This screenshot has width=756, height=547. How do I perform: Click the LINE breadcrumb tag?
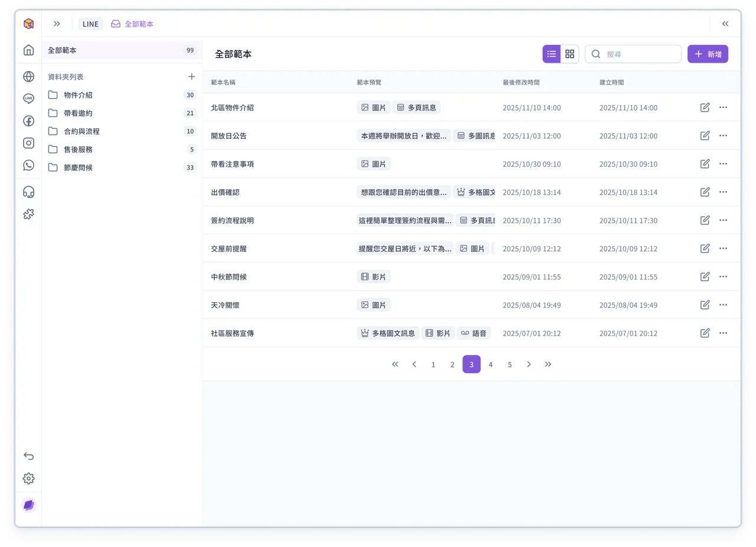pyautogui.click(x=90, y=24)
